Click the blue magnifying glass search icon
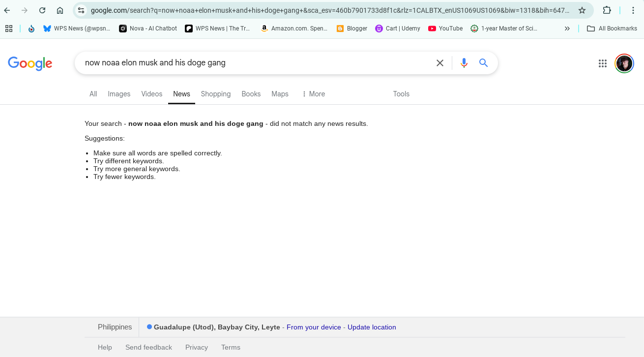The image size is (644, 357). (483, 63)
